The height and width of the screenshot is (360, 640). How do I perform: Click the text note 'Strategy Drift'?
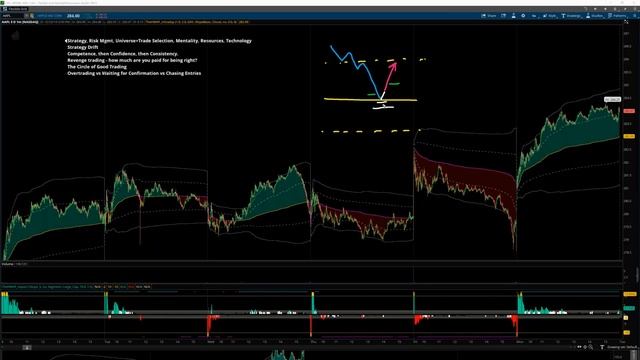(82, 47)
